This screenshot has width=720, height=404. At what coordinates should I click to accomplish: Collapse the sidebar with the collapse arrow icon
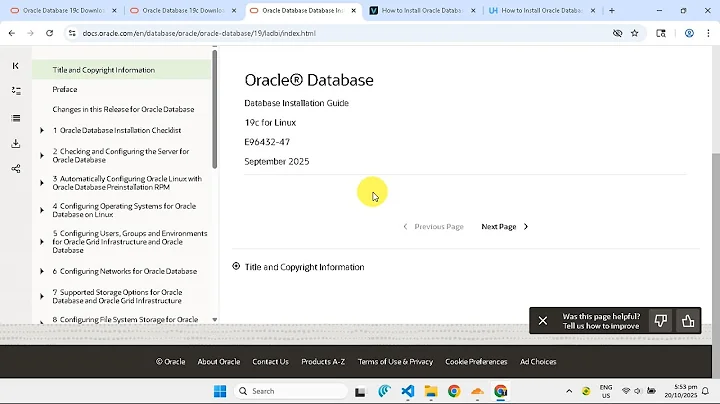[x=16, y=66]
